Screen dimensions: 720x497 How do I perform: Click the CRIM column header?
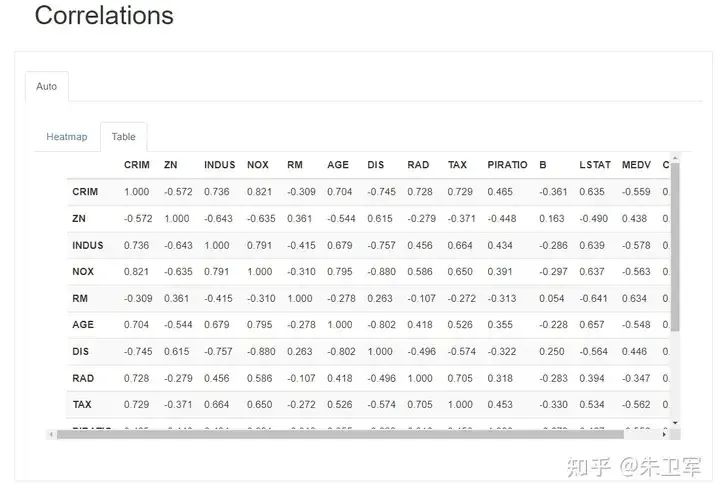(x=137, y=165)
